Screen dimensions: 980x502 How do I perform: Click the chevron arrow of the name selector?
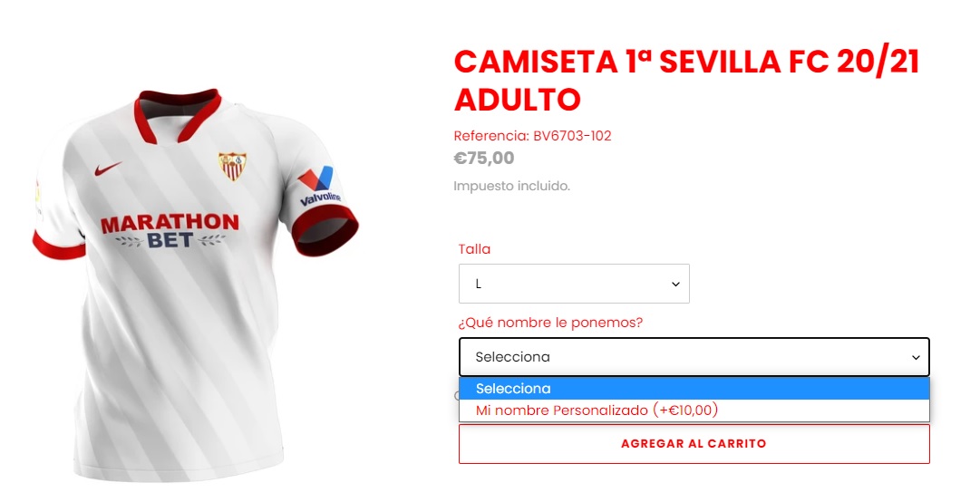(x=916, y=358)
